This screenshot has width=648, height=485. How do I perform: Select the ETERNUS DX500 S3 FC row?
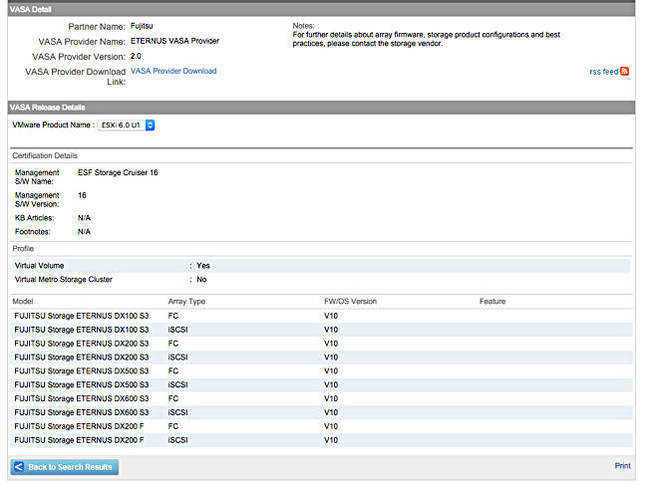[322, 371]
